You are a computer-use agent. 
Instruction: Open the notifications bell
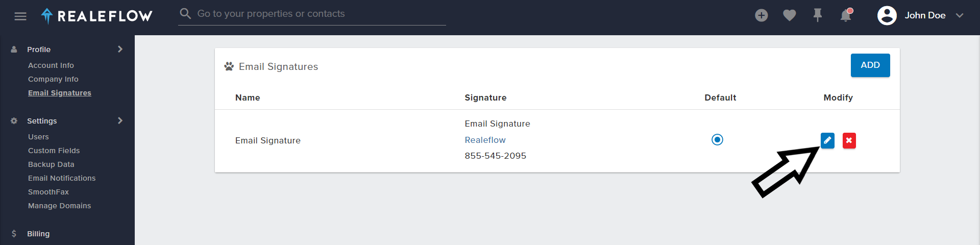click(x=845, y=15)
